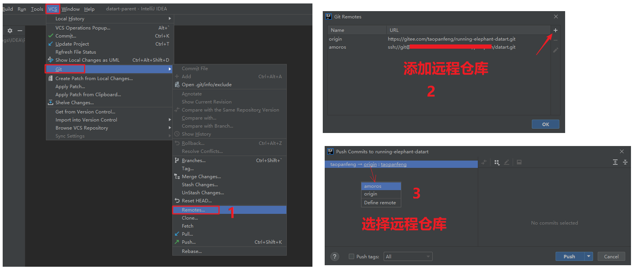Screen dimensions: 644x279
Task: Choose Define remote in the popup
Action: [x=381, y=202]
